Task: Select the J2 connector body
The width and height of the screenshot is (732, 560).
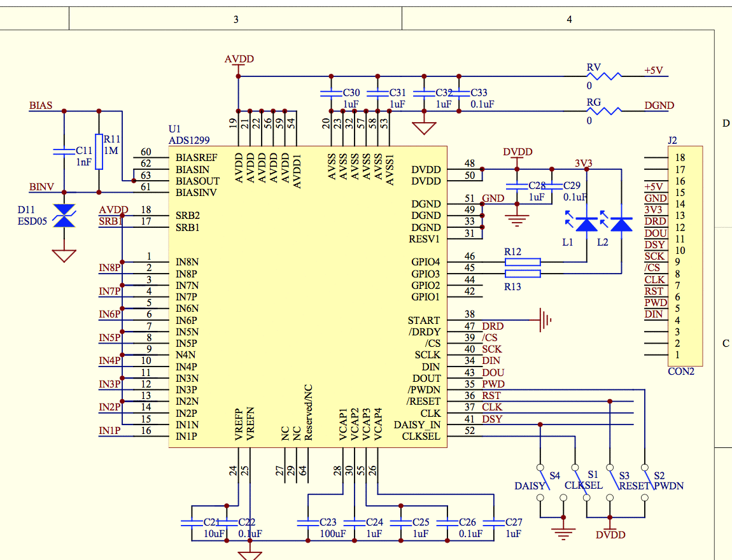Action: [x=685, y=256]
